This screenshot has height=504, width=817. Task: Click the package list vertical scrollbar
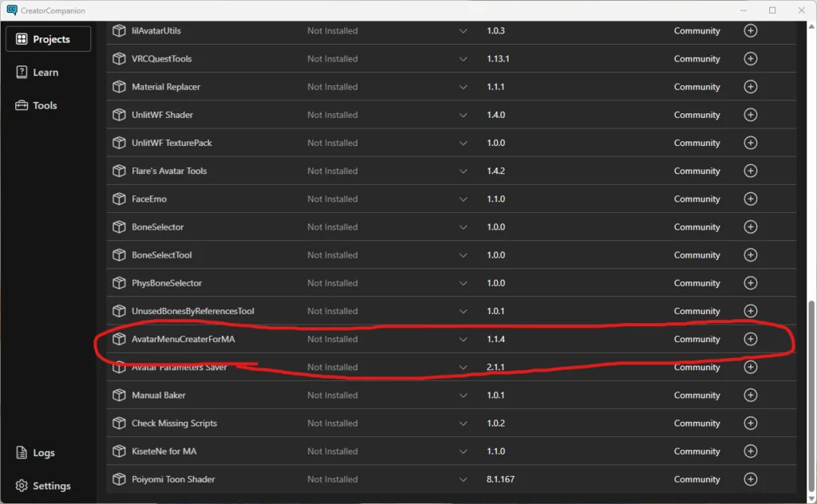[811, 396]
